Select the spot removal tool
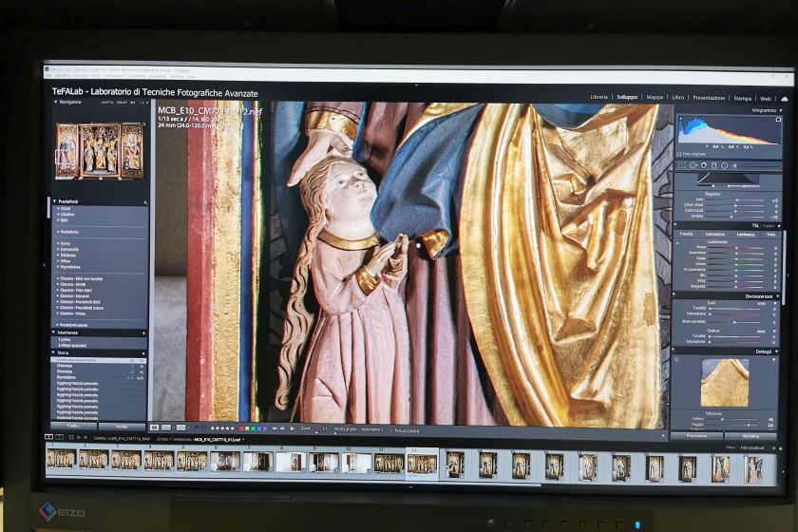Screen dimensions: 798x532 (x=693, y=165)
